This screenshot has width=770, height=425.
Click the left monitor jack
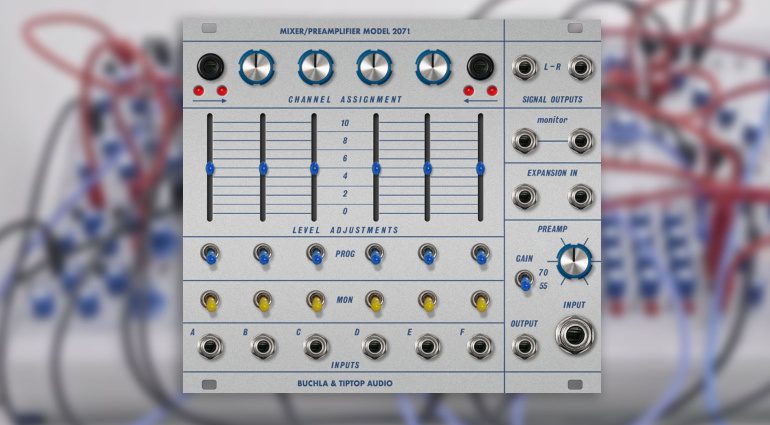(x=524, y=141)
